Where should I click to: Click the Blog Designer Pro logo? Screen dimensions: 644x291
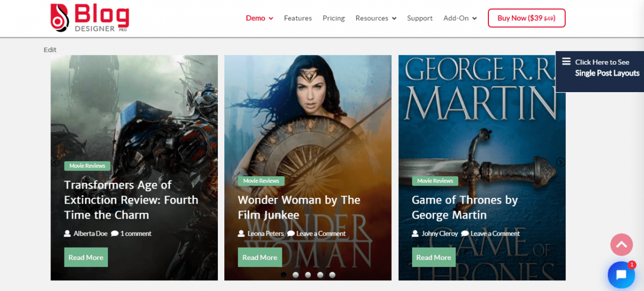coord(89,18)
